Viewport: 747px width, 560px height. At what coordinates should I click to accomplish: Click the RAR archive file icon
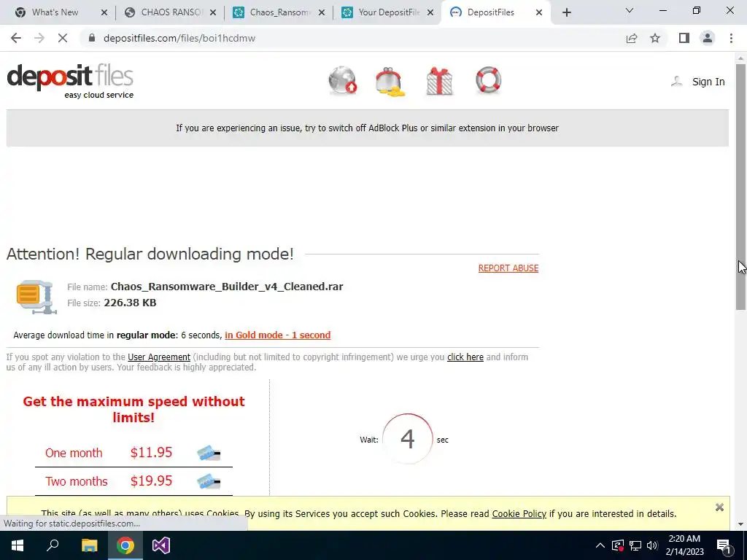point(36,297)
